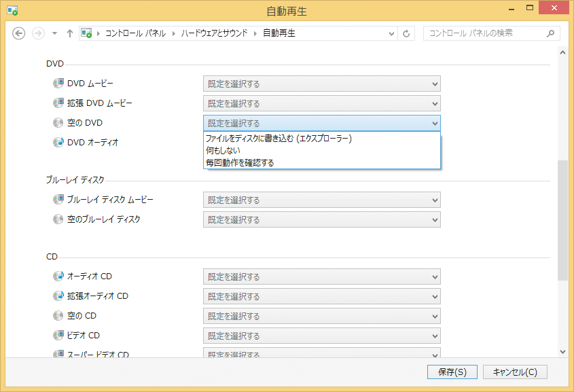Click 自動再生 breadcrumb

(279, 33)
